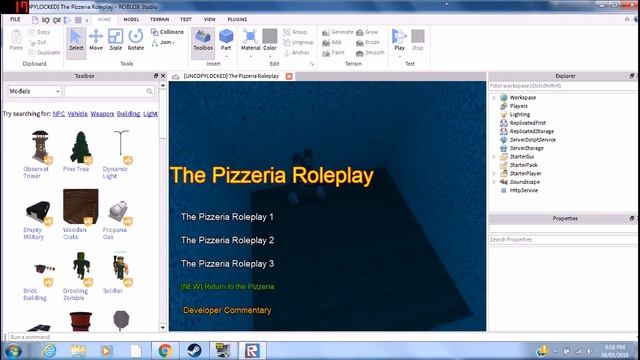640x360 pixels.
Task: Click the Ungroup button
Action: coord(298,42)
